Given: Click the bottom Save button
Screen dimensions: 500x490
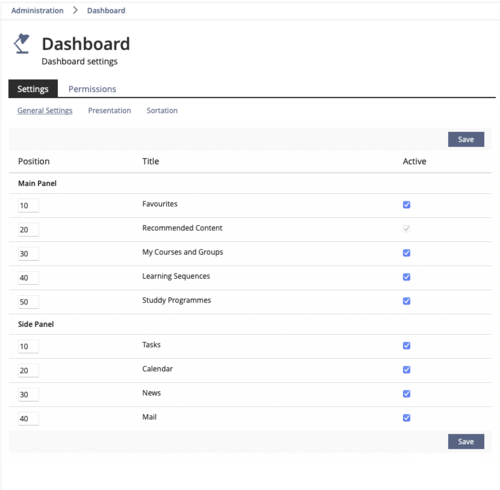Looking at the screenshot, I should 466,441.
